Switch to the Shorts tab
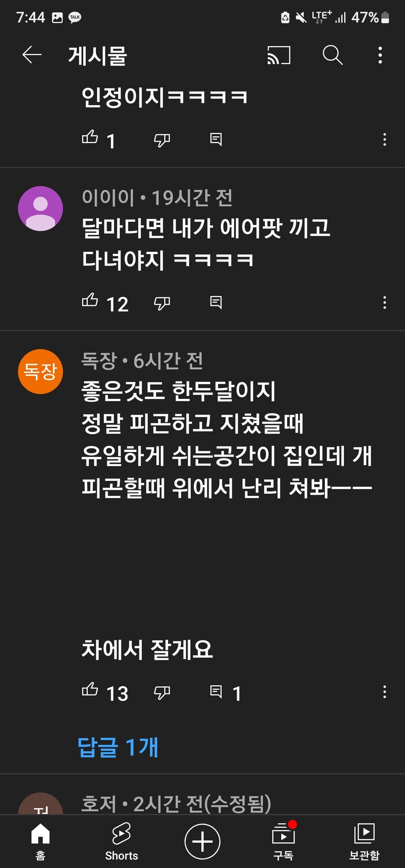This screenshot has height=868, width=405. coord(121,841)
